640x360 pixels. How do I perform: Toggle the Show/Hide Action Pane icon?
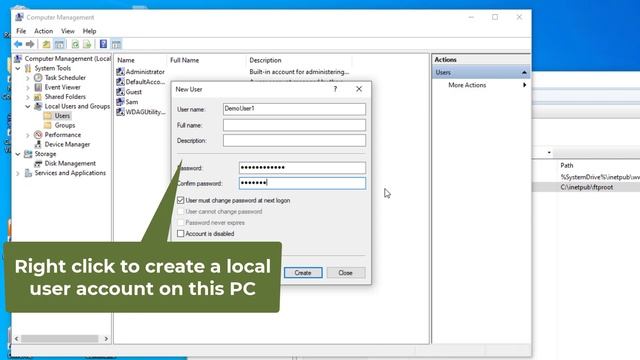tap(116, 44)
